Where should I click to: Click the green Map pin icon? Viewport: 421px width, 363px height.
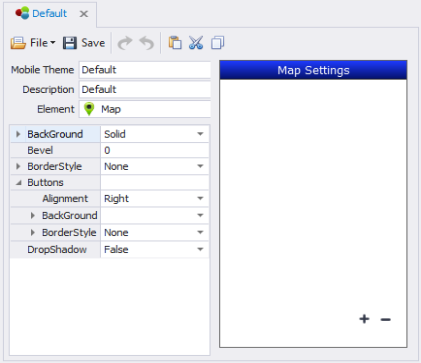coord(89,109)
